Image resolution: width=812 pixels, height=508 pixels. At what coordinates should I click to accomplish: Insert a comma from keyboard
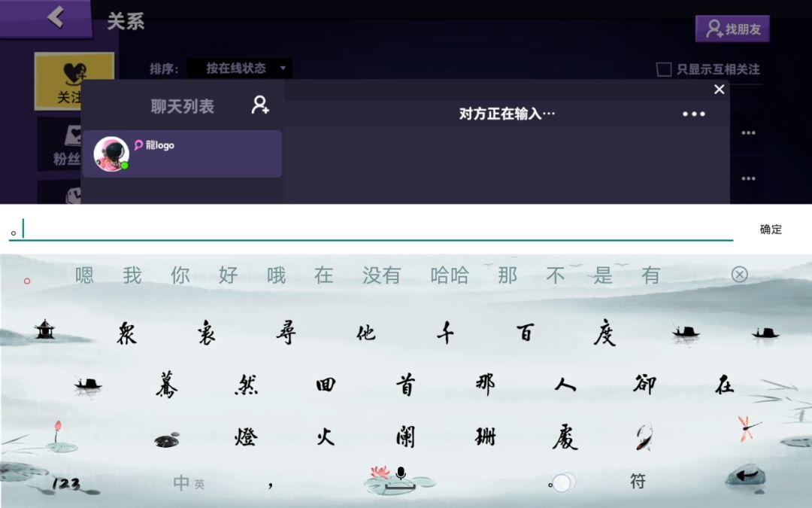[x=271, y=485]
